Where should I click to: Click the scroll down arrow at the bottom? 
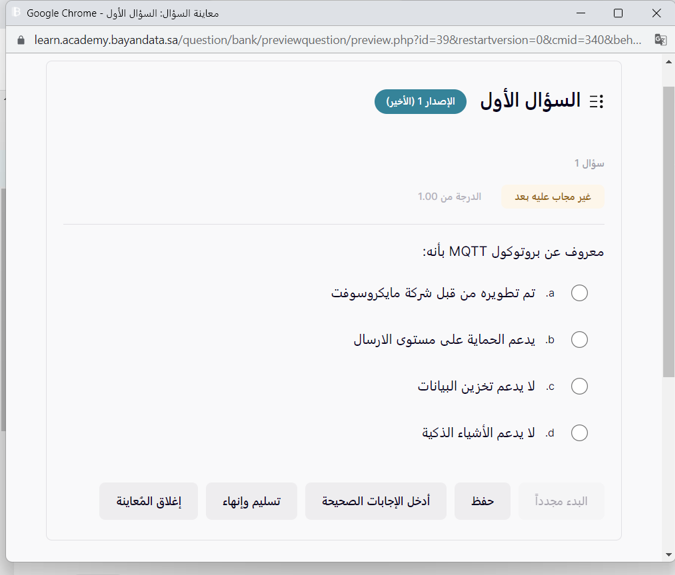tap(668, 555)
